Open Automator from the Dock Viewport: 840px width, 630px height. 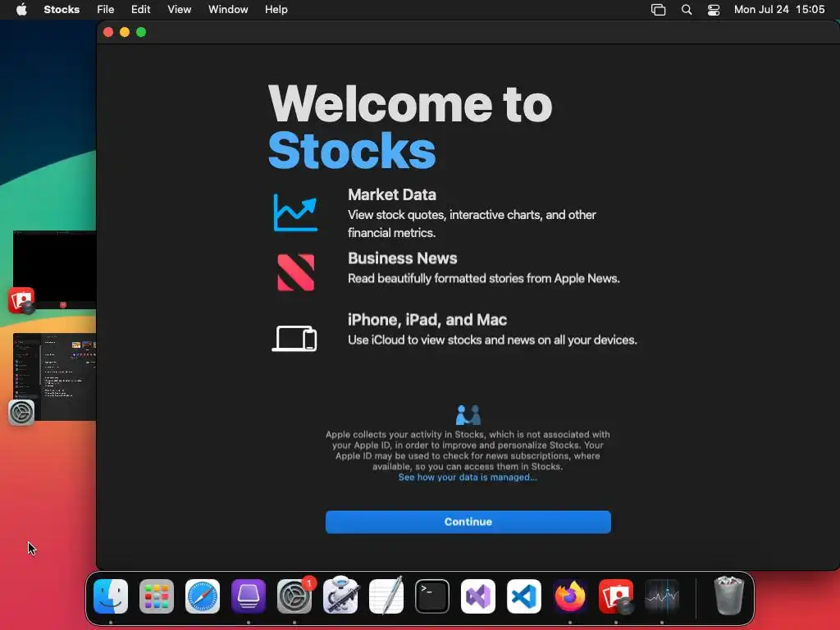pyautogui.click(x=340, y=596)
